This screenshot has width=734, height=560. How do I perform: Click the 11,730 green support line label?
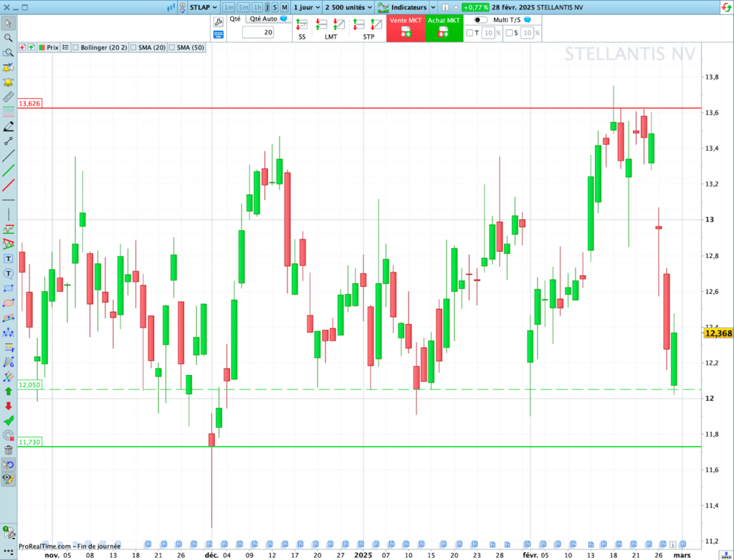click(29, 442)
